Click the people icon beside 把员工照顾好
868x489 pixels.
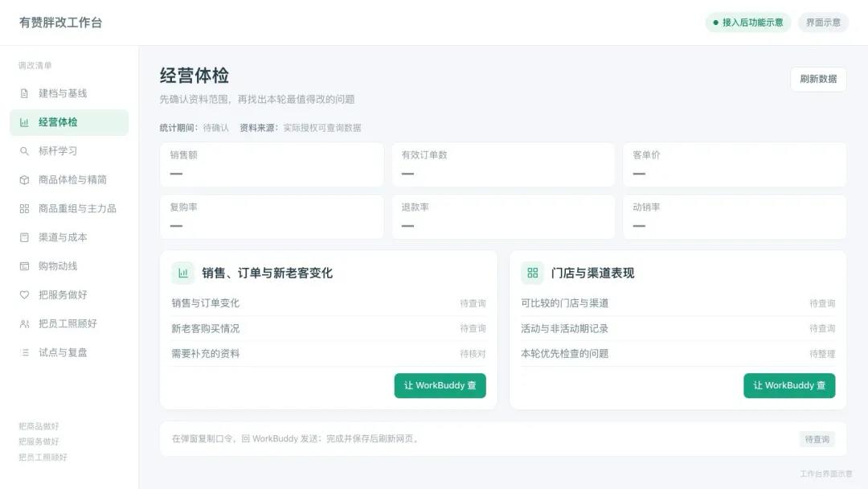tap(24, 323)
